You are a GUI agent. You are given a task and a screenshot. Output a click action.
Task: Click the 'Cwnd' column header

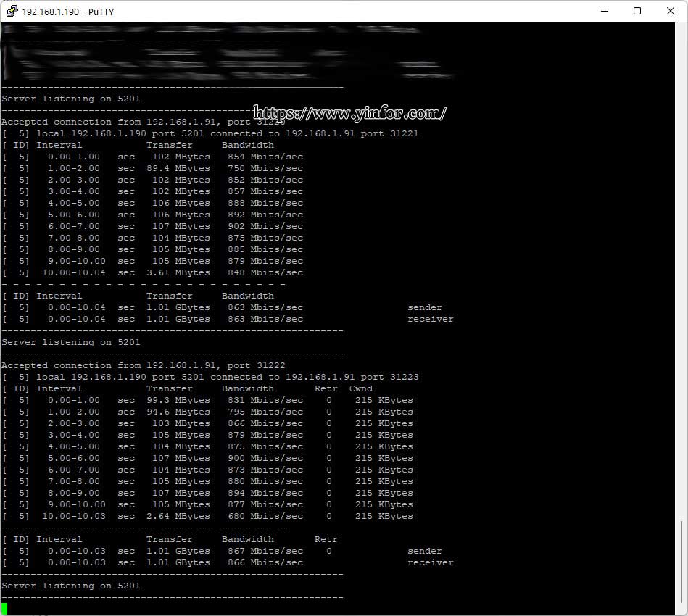360,388
